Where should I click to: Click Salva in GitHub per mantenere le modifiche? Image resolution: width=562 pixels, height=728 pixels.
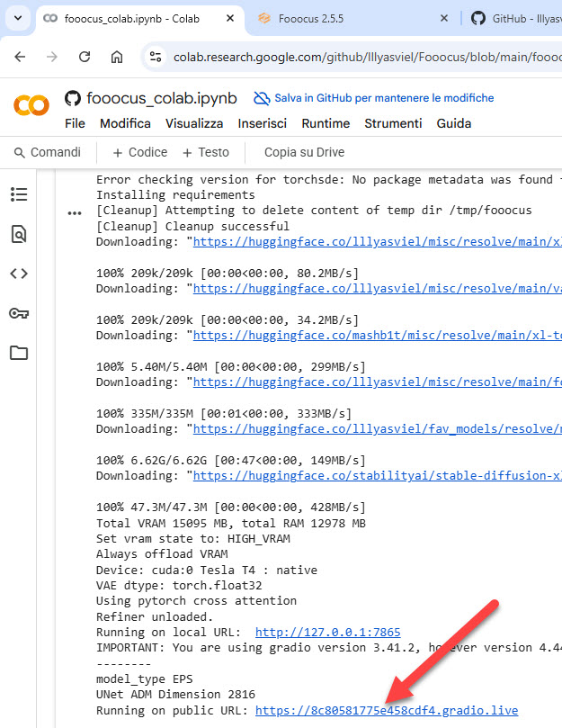[x=384, y=98]
